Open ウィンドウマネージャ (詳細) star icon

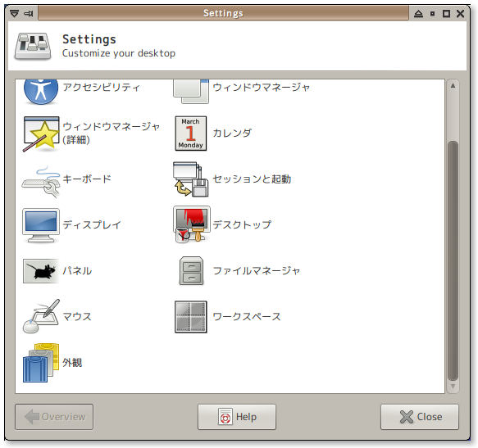tap(41, 133)
